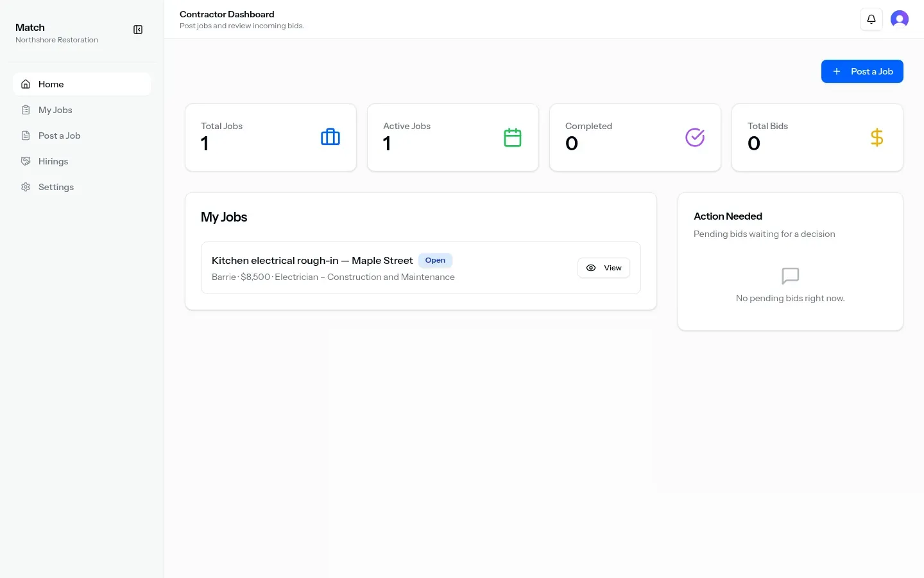This screenshot has width=924, height=578.
Task: Open My Jobs from the sidebar
Action: [81, 110]
